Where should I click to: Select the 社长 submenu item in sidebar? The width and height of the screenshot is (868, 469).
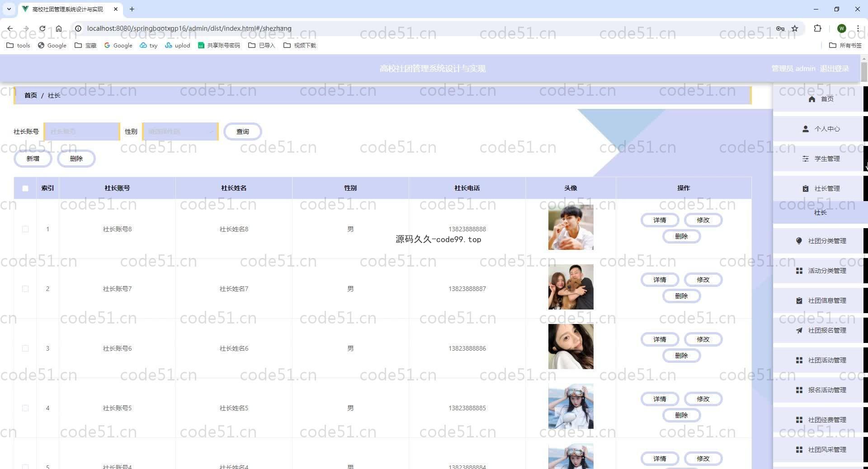pyautogui.click(x=820, y=212)
